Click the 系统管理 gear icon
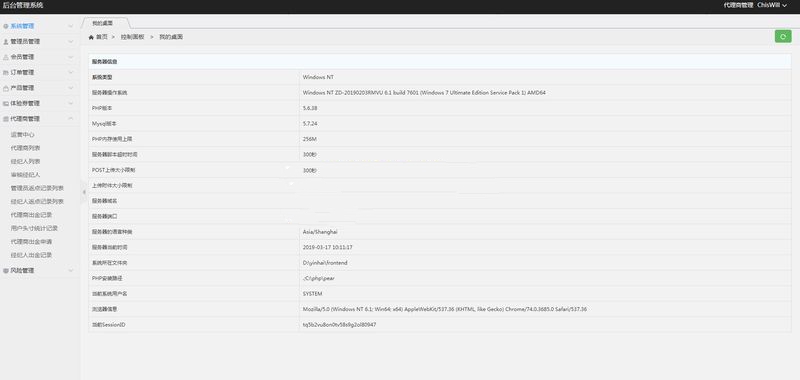 pyautogui.click(x=6, y=26)
